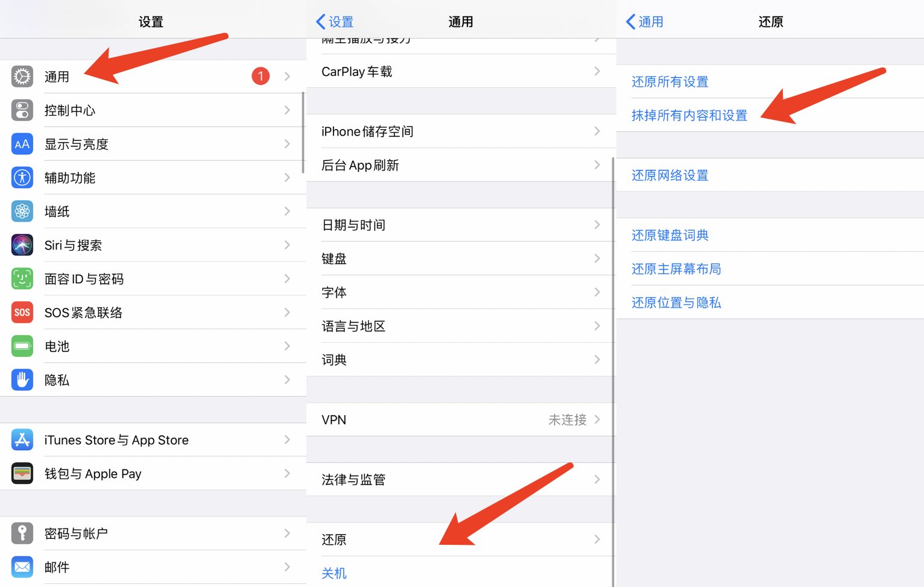Tap the Display & Brightness AA icon

click(22, 144)
